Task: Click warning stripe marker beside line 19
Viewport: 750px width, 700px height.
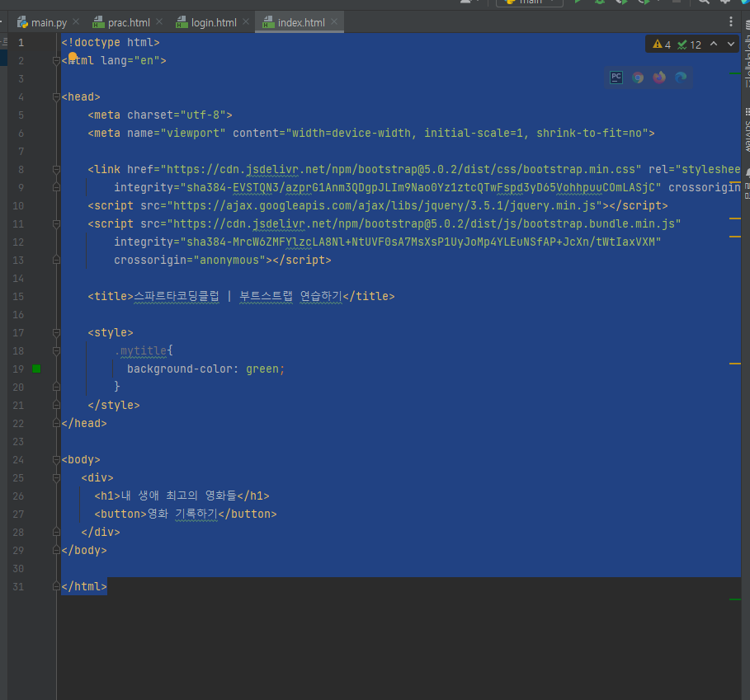Action: point(734,364)
